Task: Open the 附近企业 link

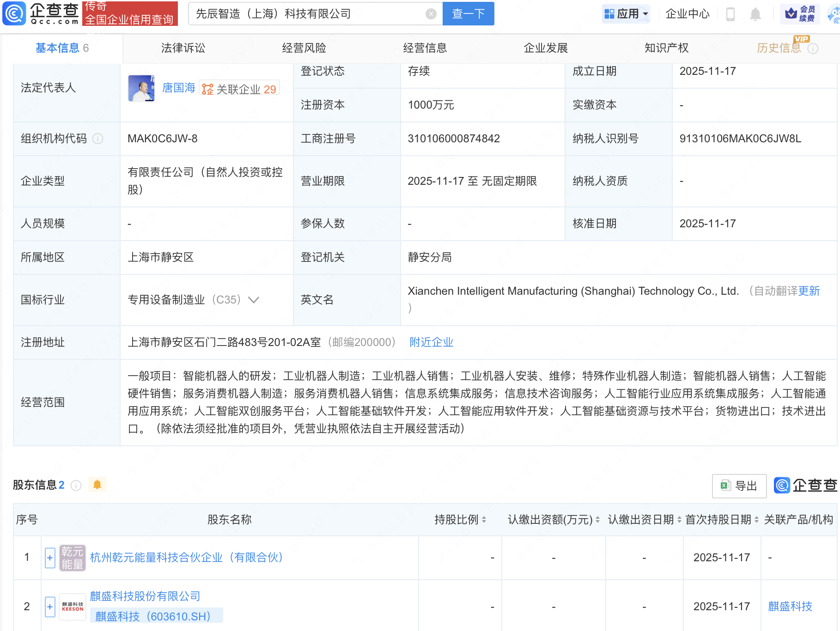Action: [431, 342]
